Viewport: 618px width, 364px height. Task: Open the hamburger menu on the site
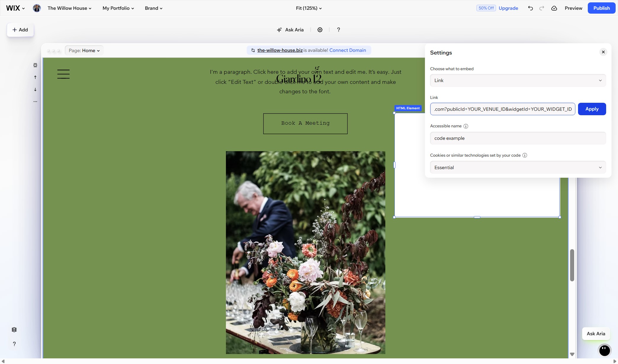(x=63, y=74)
